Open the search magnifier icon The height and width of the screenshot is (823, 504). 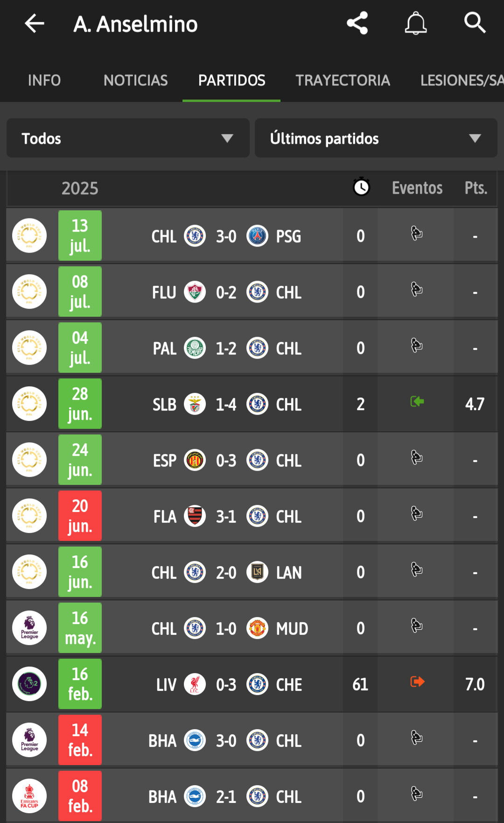point(475,22)
